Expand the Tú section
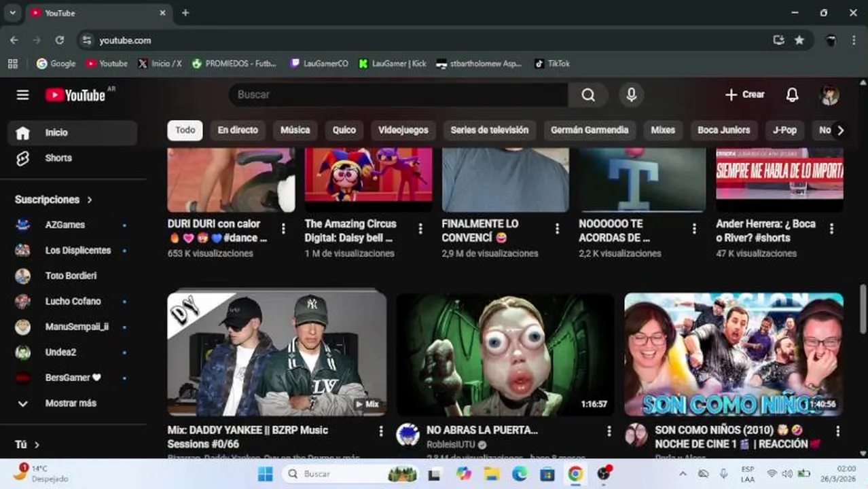The width and height of the screenshot is (868, 489). click(27, 444)
